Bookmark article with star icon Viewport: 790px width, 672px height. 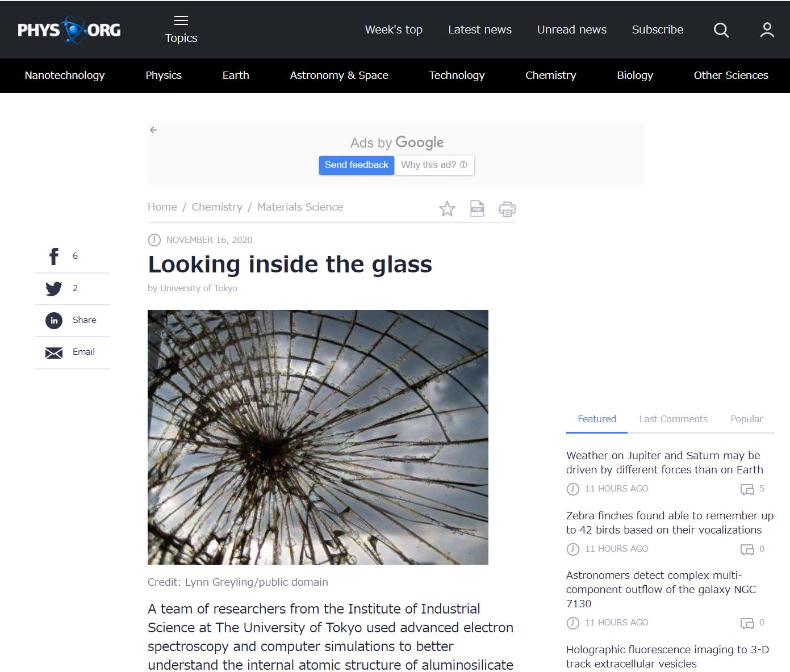[x=448, y=209]
